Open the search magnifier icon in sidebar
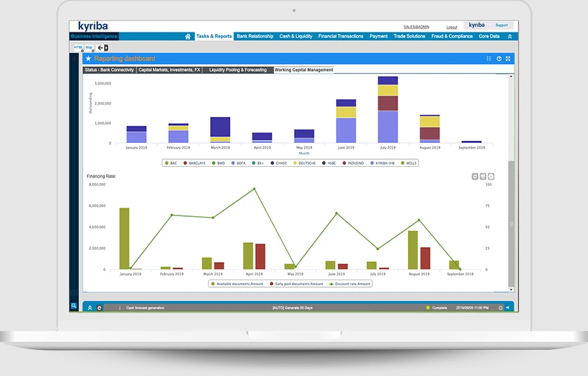The width and height of the screenshot is (588, 376). (x=74, y=306)
